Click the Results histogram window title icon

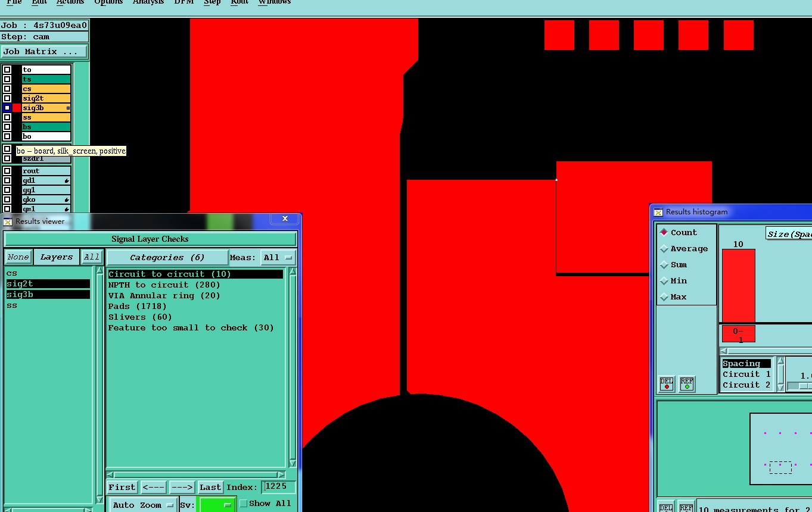point(658,212)
